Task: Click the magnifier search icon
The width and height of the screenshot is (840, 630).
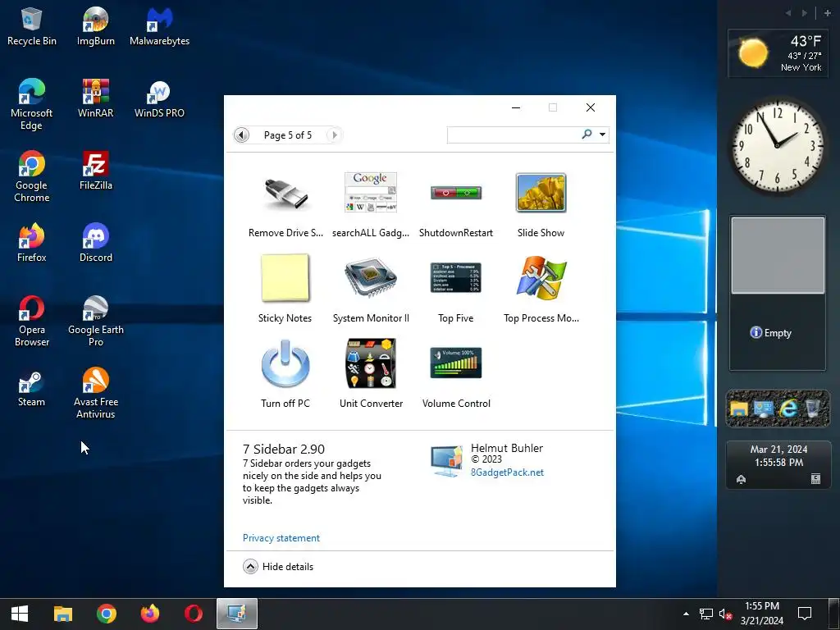Action: 587,134
